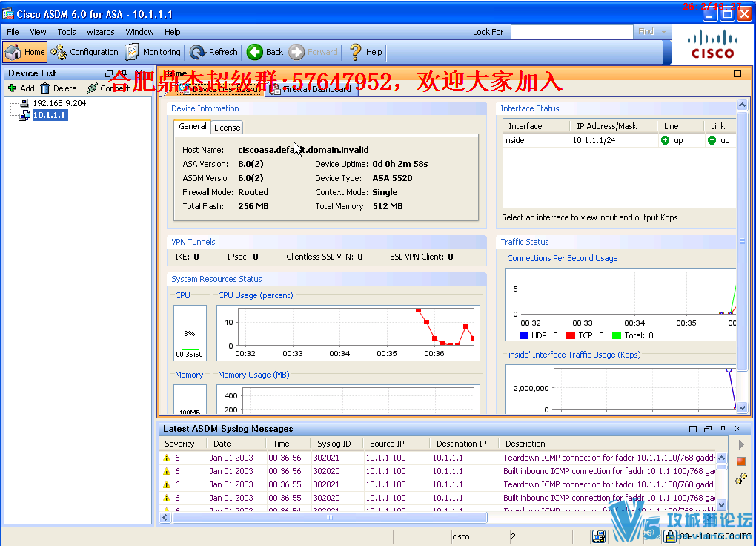Click the Severity column header
Image resolution: width=756 pixels, height=546 pixels.
(x=183, y=444)
